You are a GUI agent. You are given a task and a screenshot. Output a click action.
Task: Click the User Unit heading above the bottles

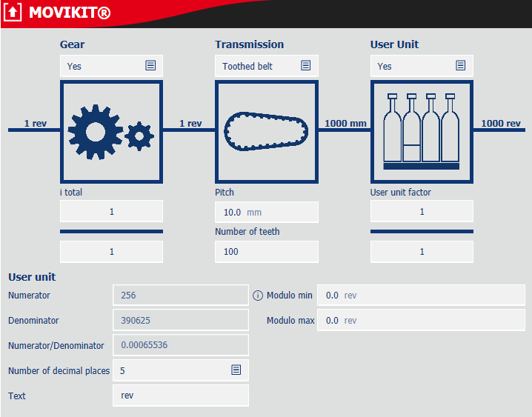(394, 44)
